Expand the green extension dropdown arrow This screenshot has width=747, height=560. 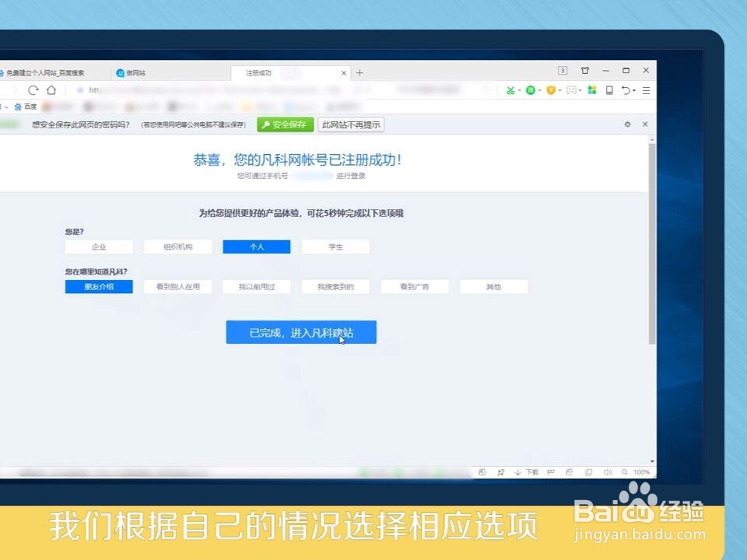pyautogui.click(x=539, y=90)
